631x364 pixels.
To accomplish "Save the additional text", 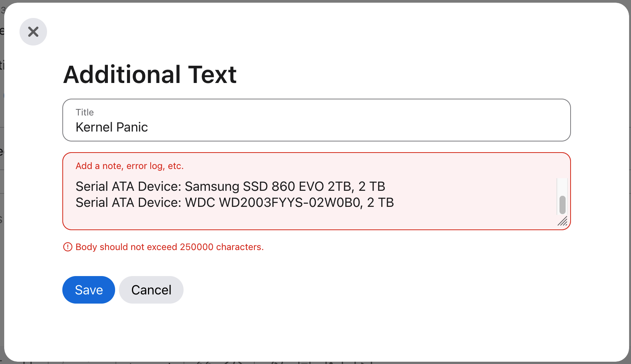I will [x=89, y=290].
